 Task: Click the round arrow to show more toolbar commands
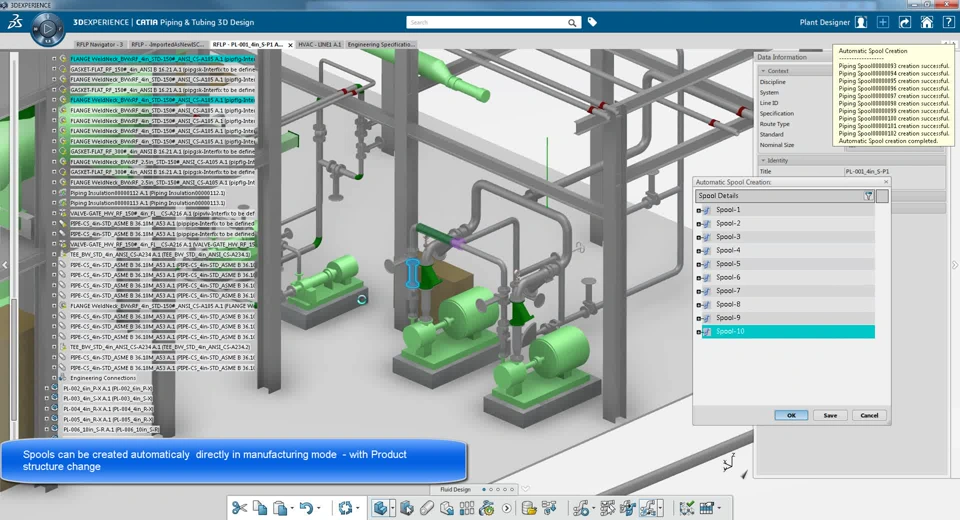[506, 508]
